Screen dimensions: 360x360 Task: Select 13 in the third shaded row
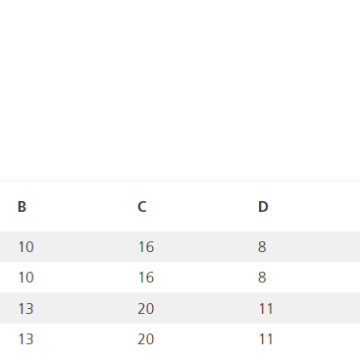coord(26,309)
